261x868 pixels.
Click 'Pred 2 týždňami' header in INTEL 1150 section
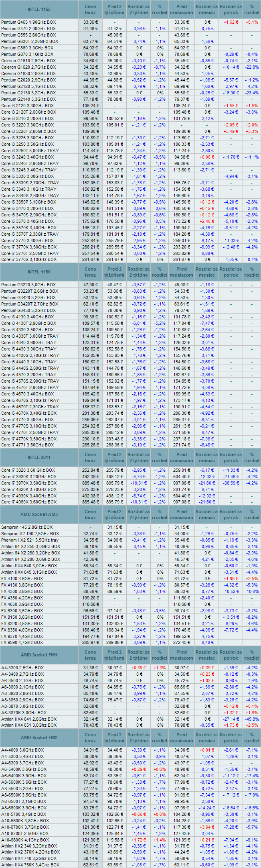click(114, 272)
